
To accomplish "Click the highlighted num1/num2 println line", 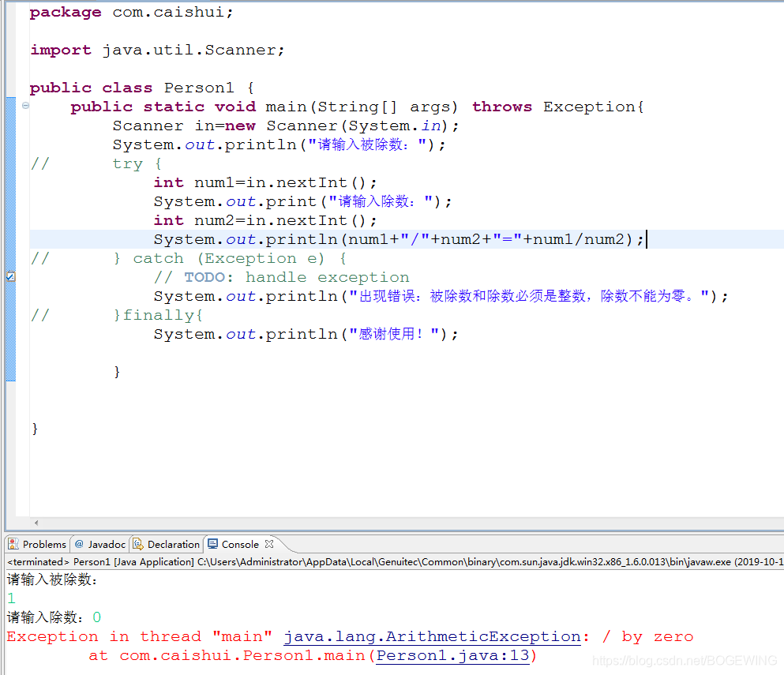I will coord(399,239).
